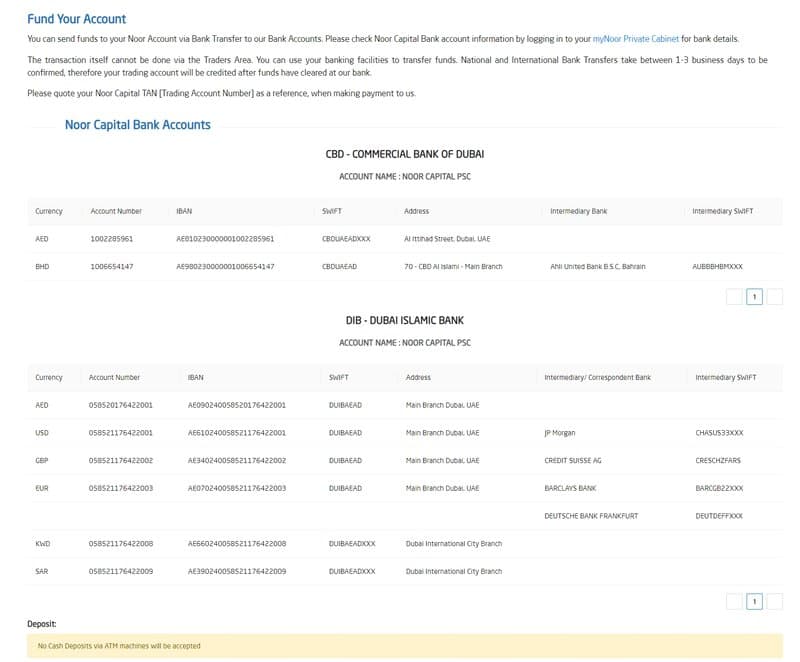The width and height of the screenshot is (800, 662).
Task: Click the No Cash Deposits via ATM notice
Action: point(405,646)
